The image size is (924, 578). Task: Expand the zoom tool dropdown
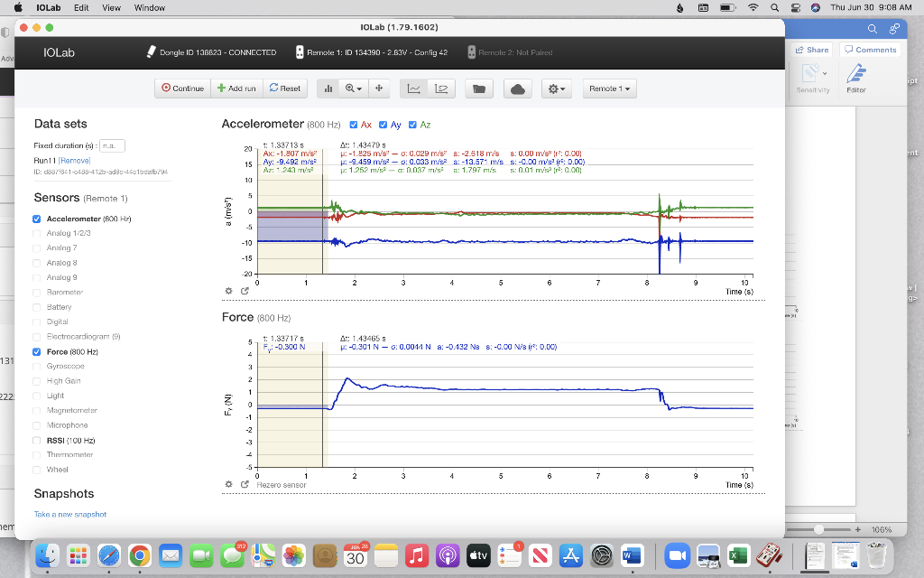[354, 89]
